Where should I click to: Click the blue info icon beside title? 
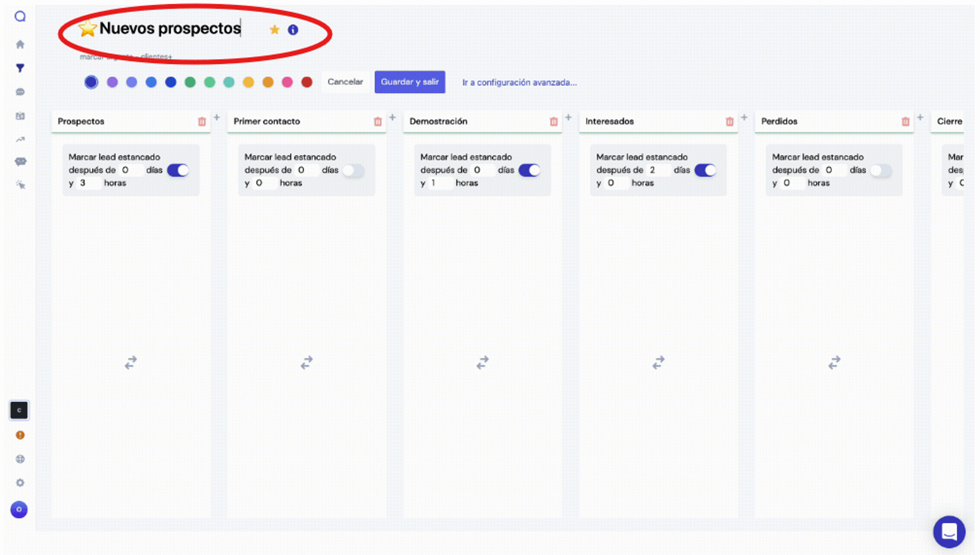coord(293,30)
